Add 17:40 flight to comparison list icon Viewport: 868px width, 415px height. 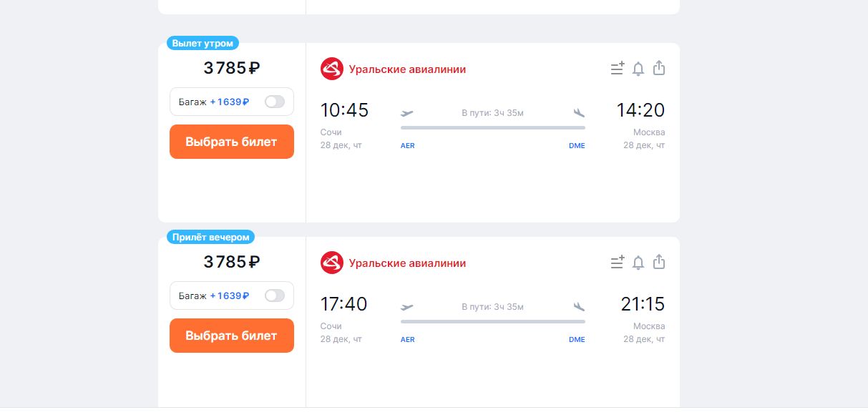[617, 263]
